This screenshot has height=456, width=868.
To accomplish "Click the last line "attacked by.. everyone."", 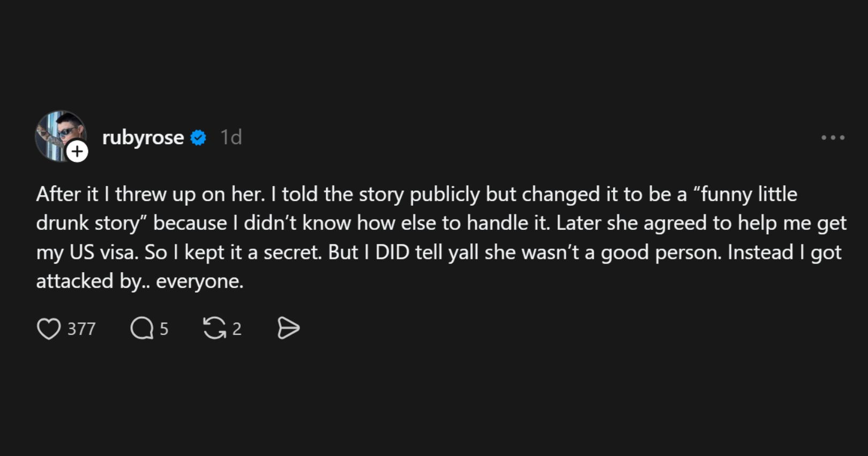I will (x=140, y=281).
